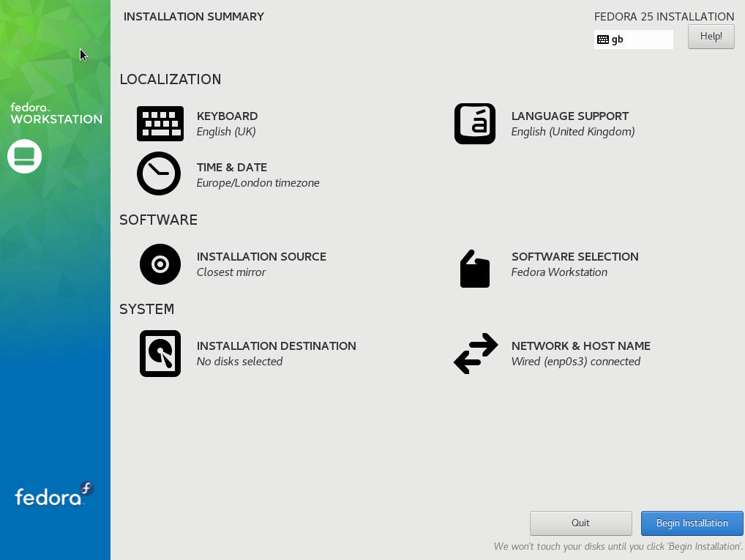
Task: Open the Software Selection package icon
Action: point(475,269)
